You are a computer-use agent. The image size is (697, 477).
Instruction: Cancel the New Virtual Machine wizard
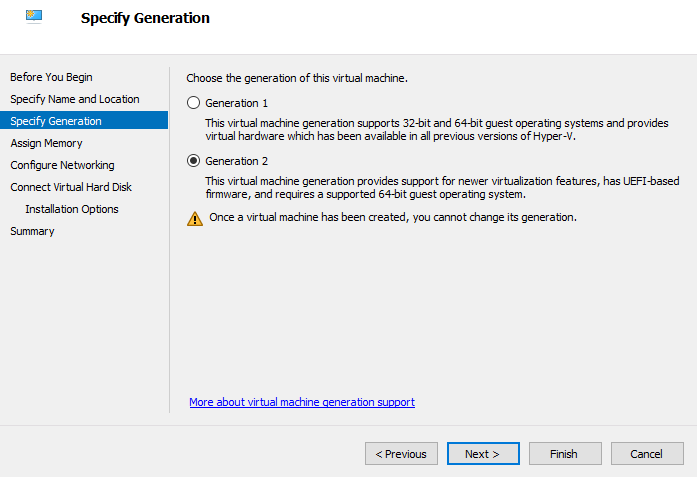tap(647, 454)
